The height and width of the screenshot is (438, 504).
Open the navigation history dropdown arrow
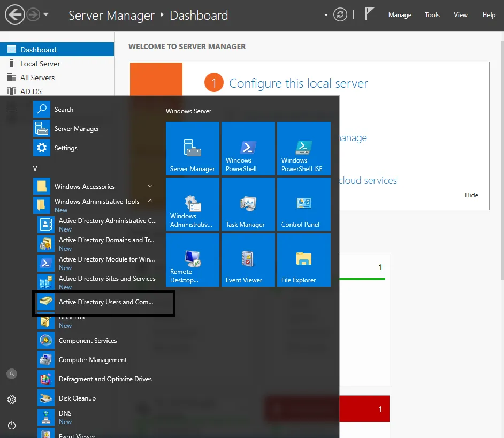(46, 14)
